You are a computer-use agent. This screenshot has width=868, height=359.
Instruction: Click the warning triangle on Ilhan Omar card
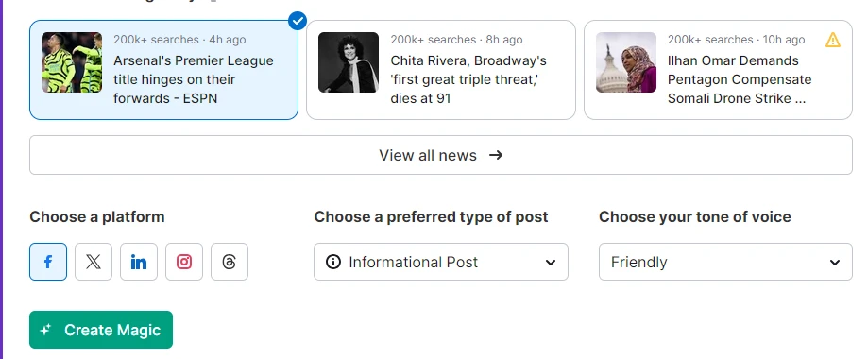point(832,40)
